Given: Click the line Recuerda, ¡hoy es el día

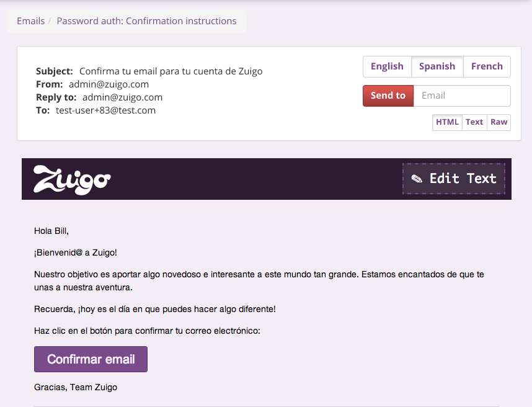Looking at the screenshot, I should point(155,309).
